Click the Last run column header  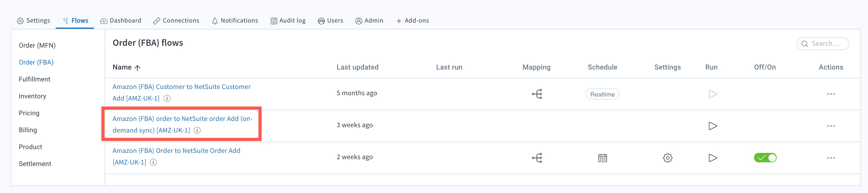(449, 67)
